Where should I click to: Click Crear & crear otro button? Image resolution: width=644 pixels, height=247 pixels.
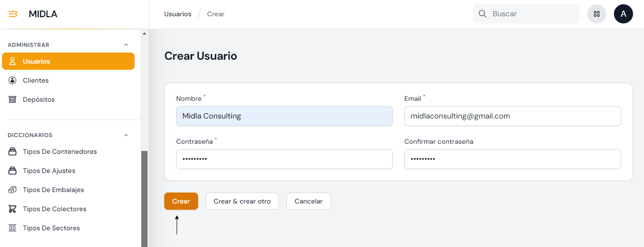(x=242, y=201)
